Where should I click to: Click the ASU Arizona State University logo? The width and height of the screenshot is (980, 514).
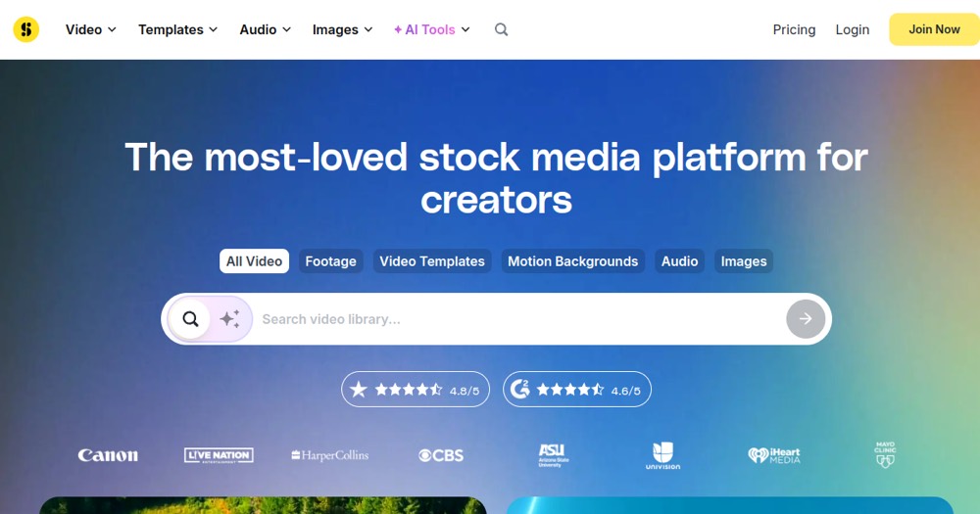pyautogui.click(x=553, y=455)
